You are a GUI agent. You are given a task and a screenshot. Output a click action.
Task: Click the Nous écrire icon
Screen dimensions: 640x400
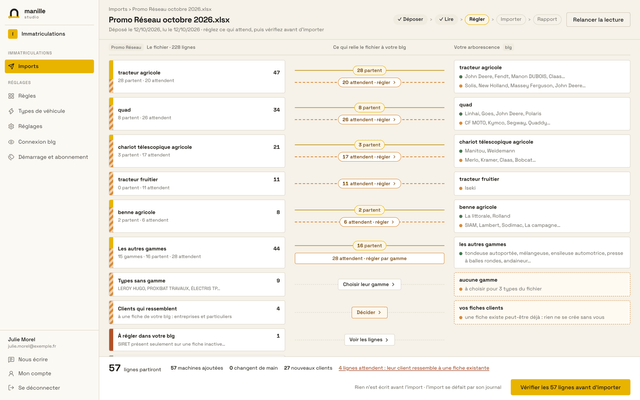(11, 360)
